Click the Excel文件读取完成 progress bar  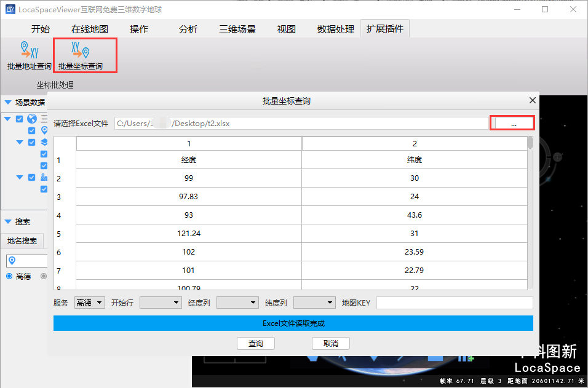click(293, 323)
